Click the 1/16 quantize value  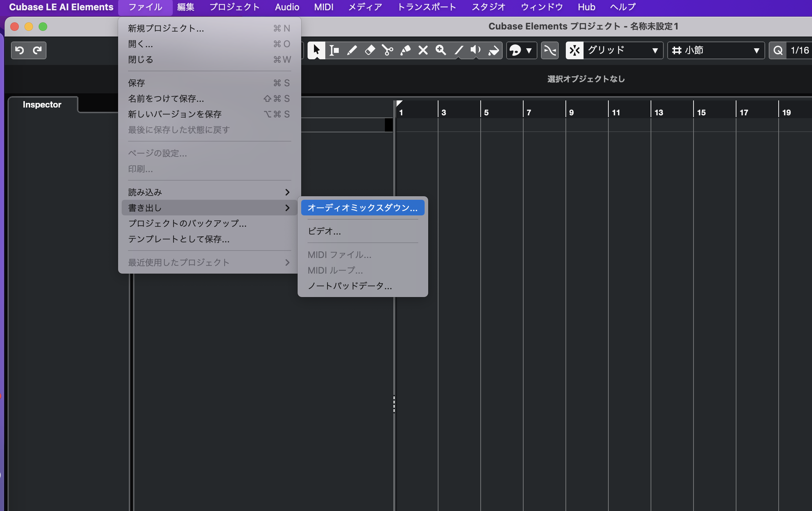tap(800, 50)
